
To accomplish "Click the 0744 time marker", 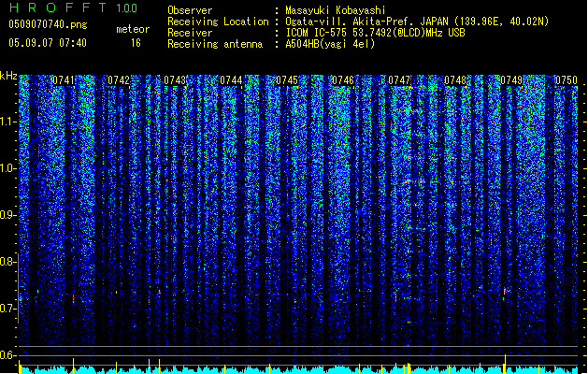I will pyautogui.click(x=231, y=80).
